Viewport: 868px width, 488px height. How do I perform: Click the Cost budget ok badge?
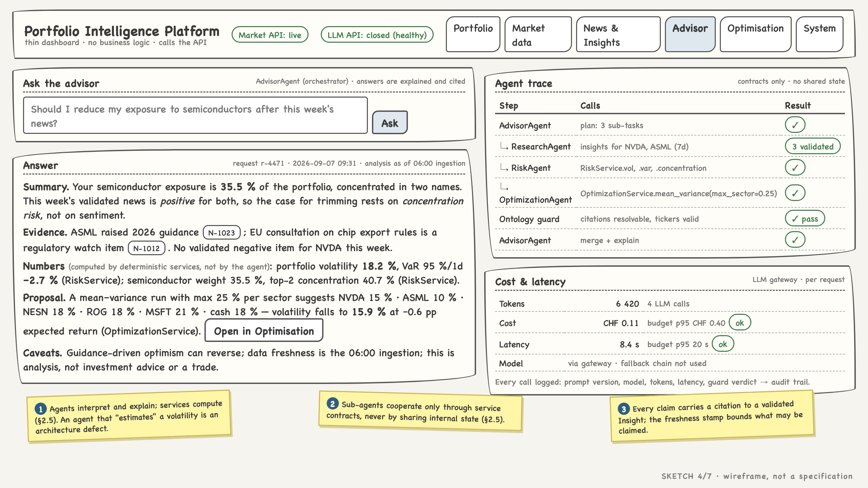pos(739,323)
